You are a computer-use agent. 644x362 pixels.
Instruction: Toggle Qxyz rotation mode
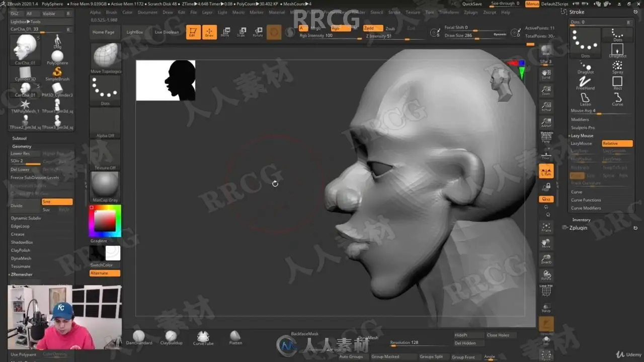546,199
